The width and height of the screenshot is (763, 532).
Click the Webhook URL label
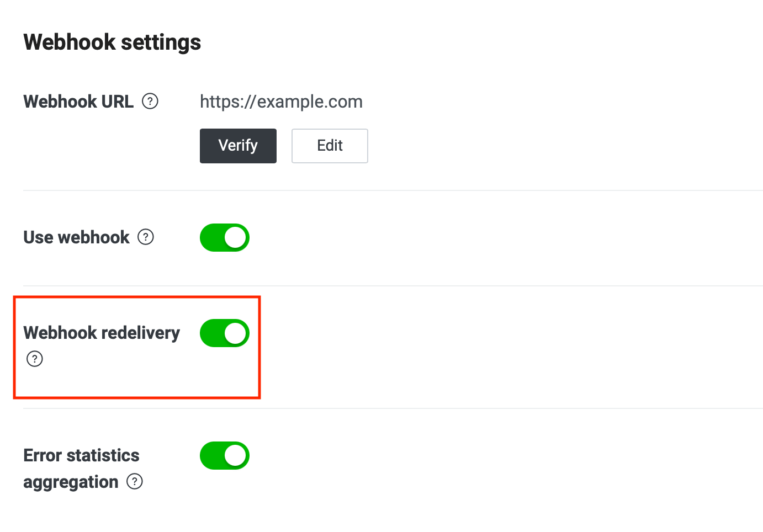click(x=78, y=102)
